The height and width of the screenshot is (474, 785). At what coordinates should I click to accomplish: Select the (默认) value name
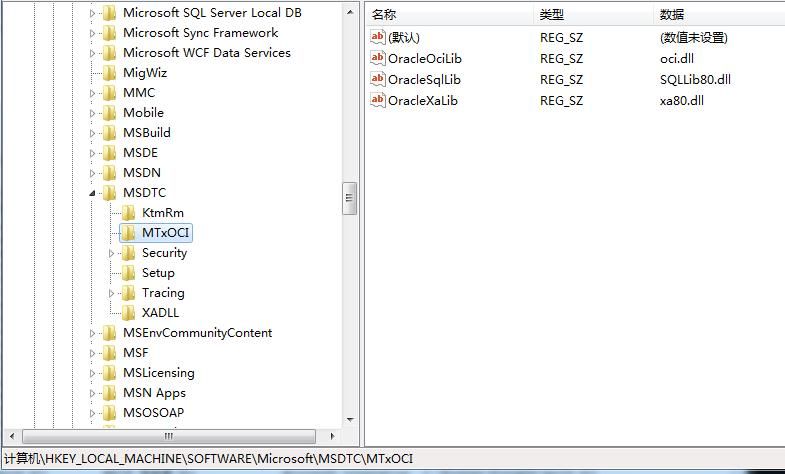(x=404, y=38)
